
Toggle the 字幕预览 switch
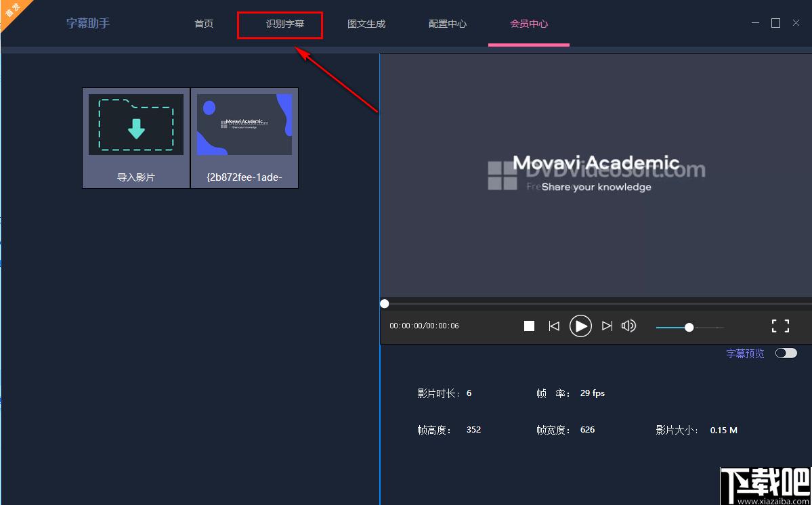tap(786, 353)
